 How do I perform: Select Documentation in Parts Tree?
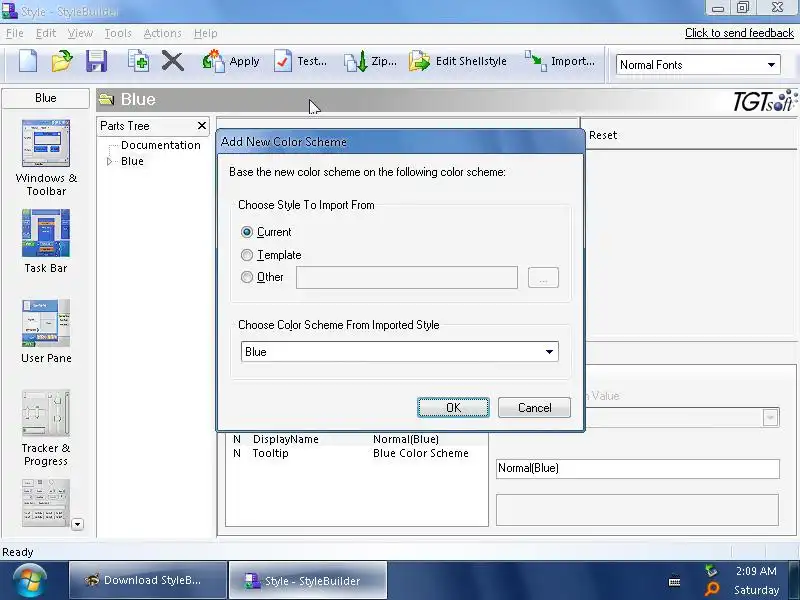click(160, 145)
